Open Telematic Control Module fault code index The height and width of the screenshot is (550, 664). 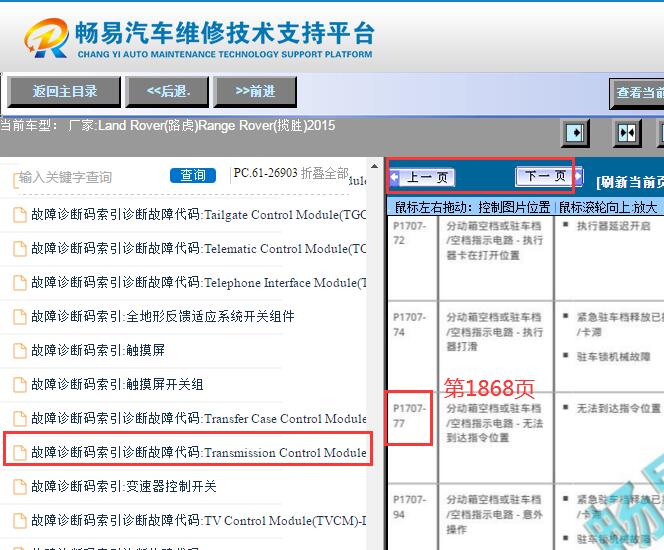pyautogui.click(x=198, y=248)
